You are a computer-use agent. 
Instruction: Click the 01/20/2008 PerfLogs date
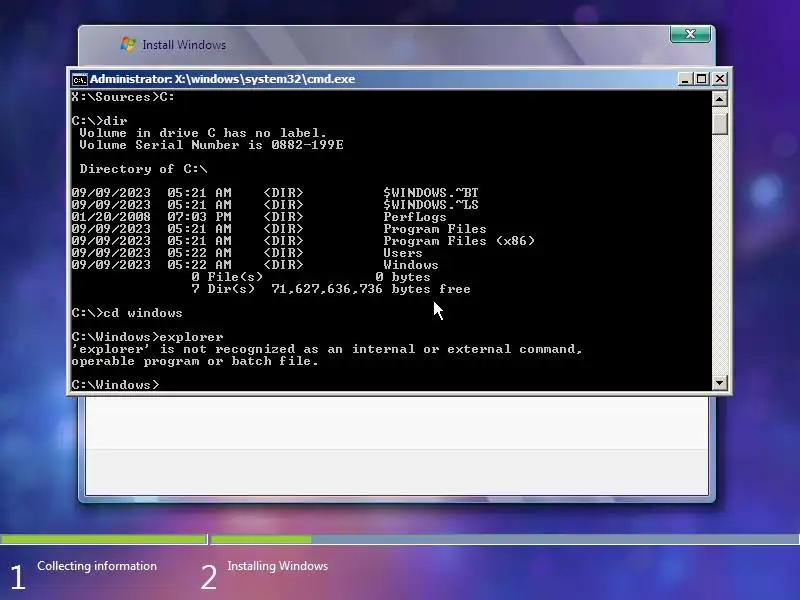tap(111, 217)
